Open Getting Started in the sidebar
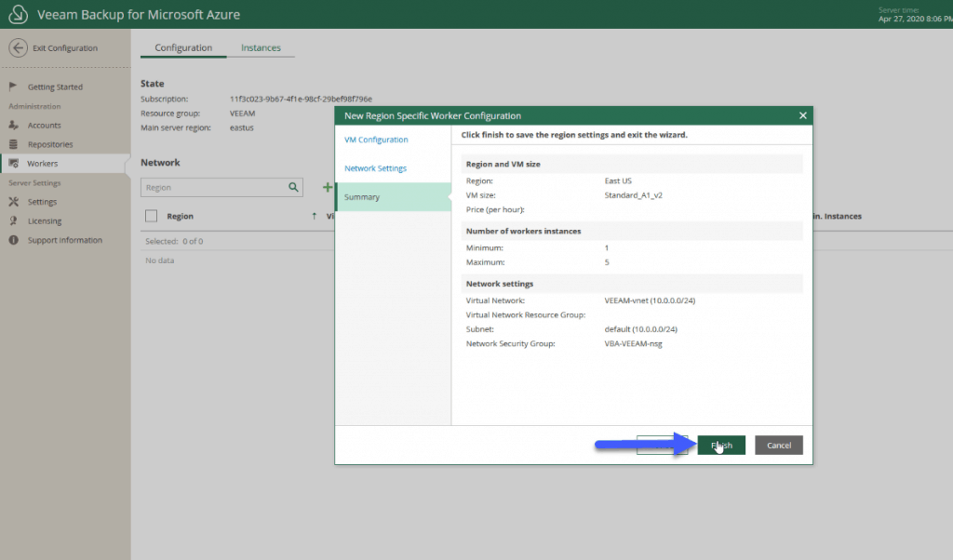953x560 pixels. [55, 87]
